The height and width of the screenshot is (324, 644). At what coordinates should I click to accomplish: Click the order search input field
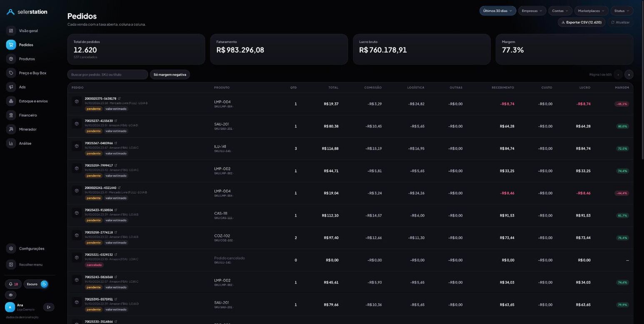[x=107, y=75]
